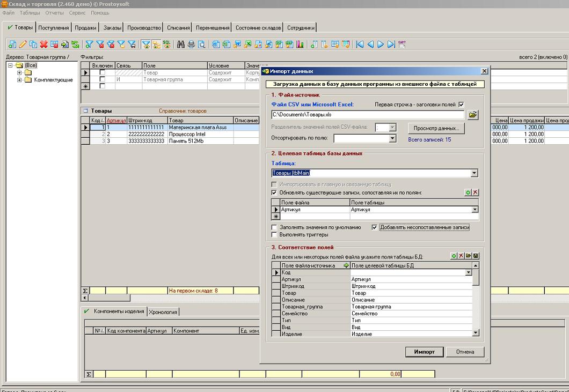This screenshot has height=392, width=569.
Task: Switch to the 'Продажи' tab
Action: pos(85,28)
